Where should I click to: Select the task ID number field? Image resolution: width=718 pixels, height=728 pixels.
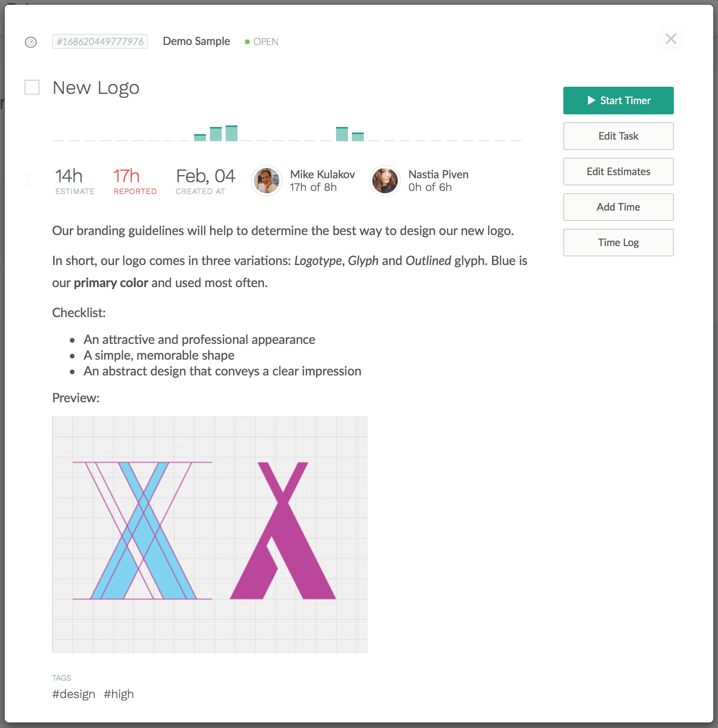pyautogui.click(x=100, y=41)
